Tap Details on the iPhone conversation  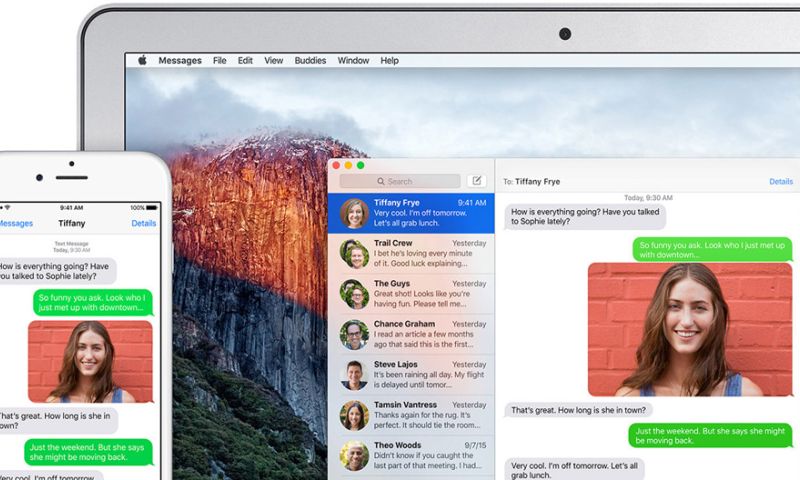[x=143, y=223]
